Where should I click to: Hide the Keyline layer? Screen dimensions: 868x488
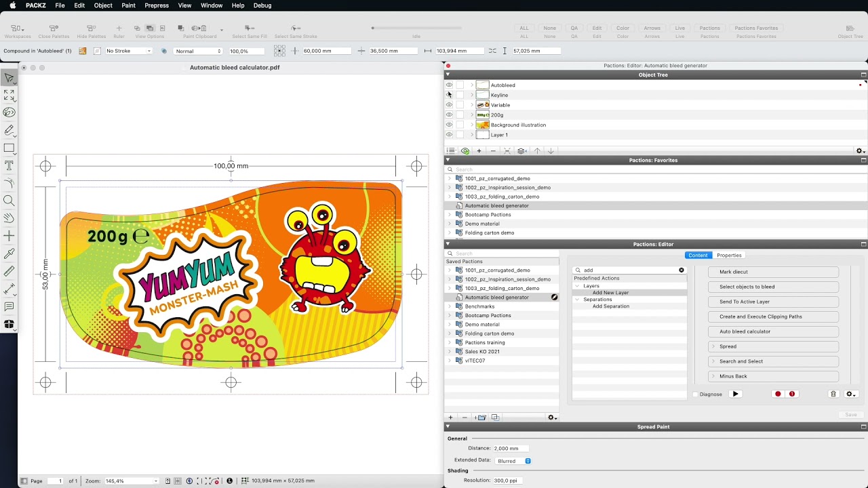point(449,95)
